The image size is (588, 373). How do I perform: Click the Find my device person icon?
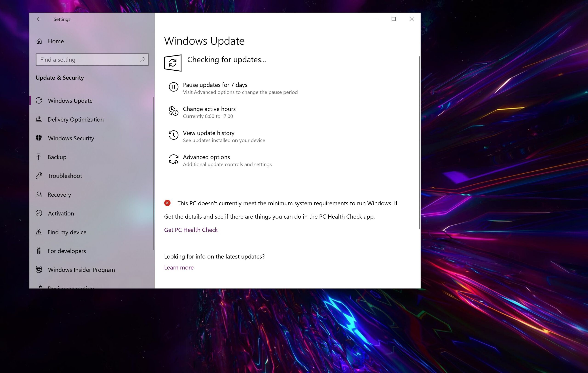coord(39,232)
